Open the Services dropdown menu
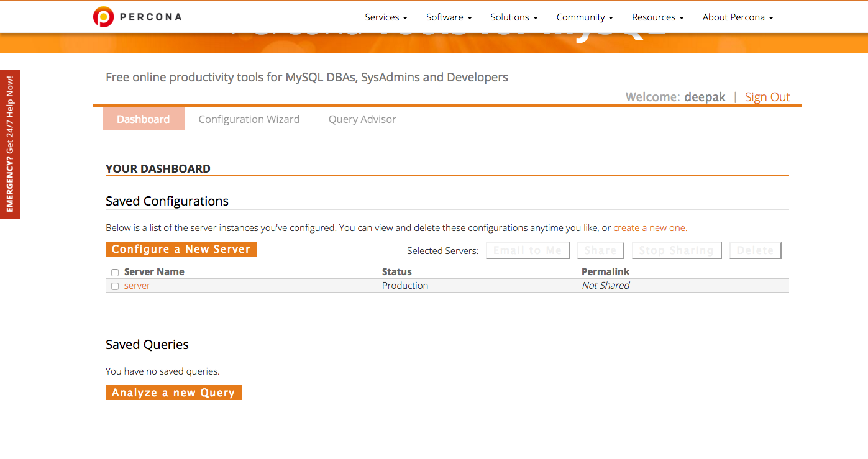The height and width of the screenshot is (459, 868). click(386, 17)
